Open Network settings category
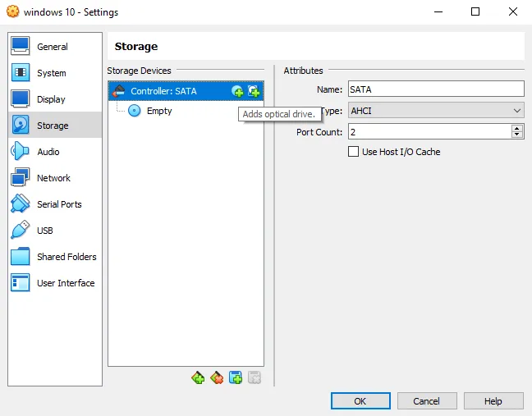The image size is (532, 416). coord(55,178)
